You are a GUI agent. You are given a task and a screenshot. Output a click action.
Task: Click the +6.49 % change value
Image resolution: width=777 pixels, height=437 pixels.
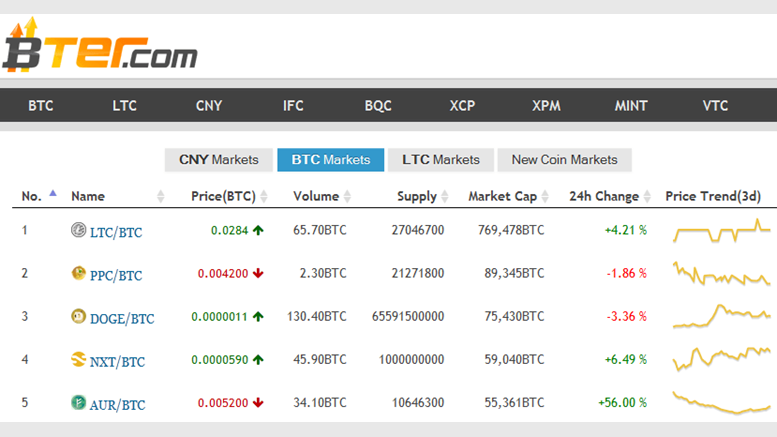[x=626, y=359]
